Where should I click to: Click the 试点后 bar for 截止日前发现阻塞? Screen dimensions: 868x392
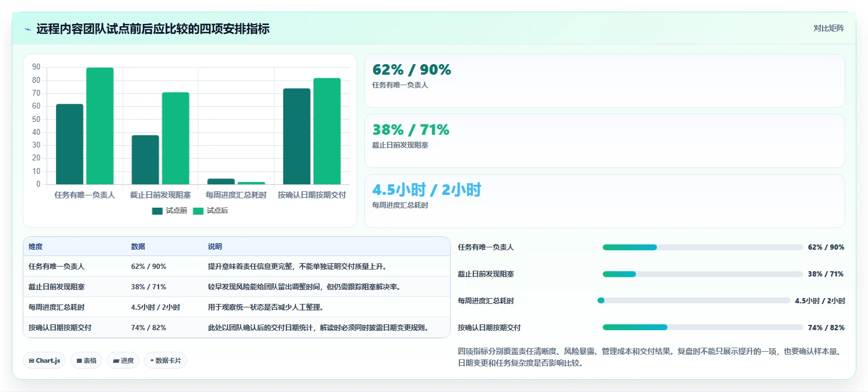pos(175,138)
